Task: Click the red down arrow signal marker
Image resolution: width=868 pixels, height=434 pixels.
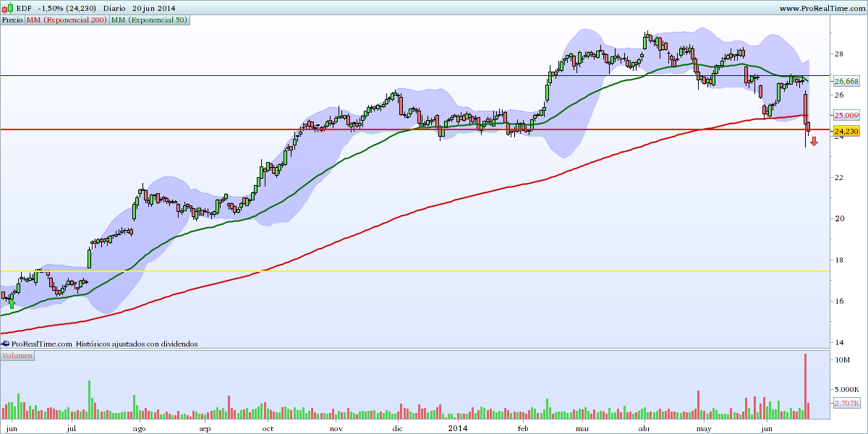Action: (x=814, y=142)
